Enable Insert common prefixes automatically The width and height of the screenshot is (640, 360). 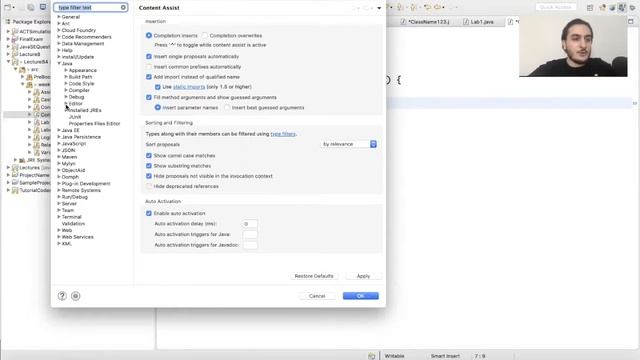coord(149,67)
